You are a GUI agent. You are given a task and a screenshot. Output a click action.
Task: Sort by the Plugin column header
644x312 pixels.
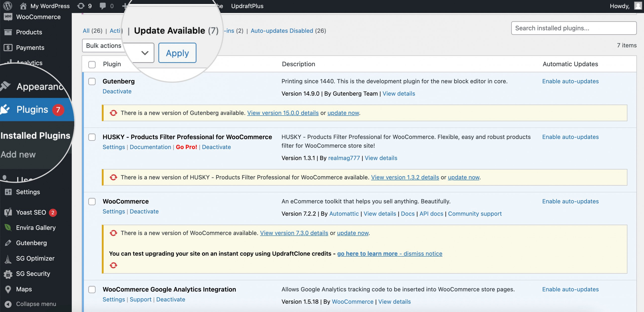(112, 64)
